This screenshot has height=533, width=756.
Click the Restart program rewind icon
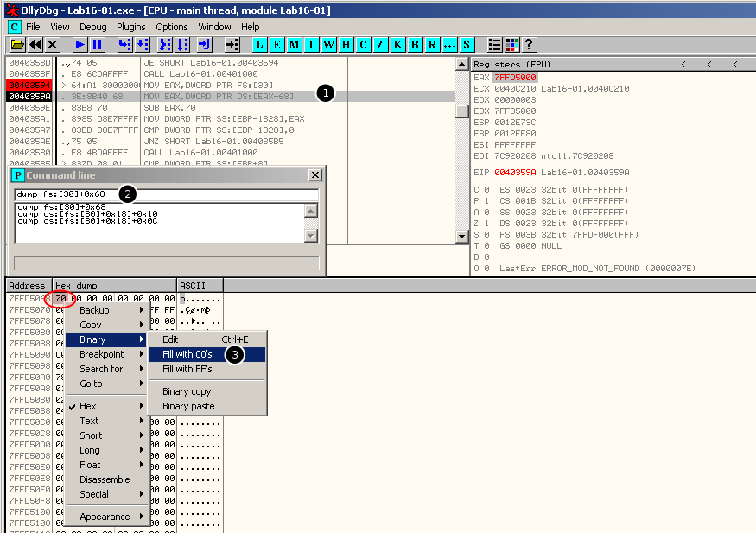pos(35,44)
